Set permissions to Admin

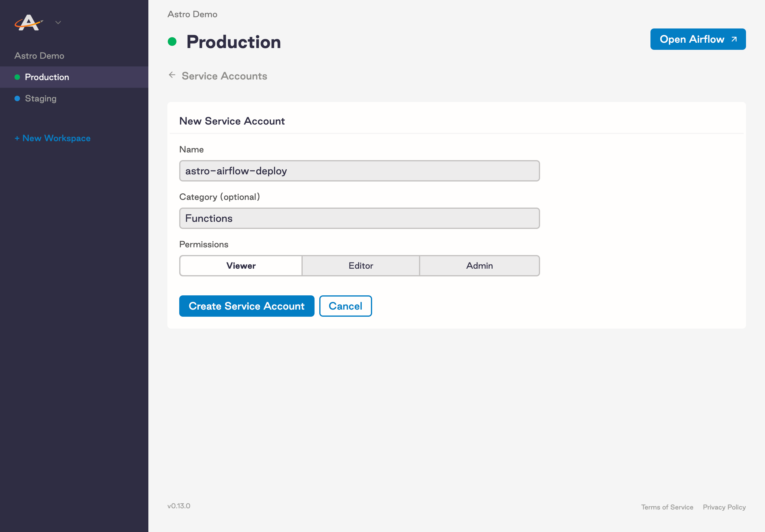(x=480, y=266)
